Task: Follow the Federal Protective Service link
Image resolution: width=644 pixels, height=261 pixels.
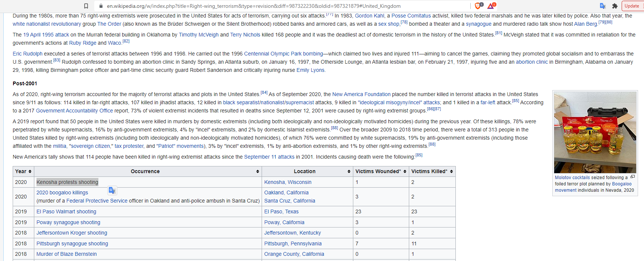Action: click(x=97, y=201)
